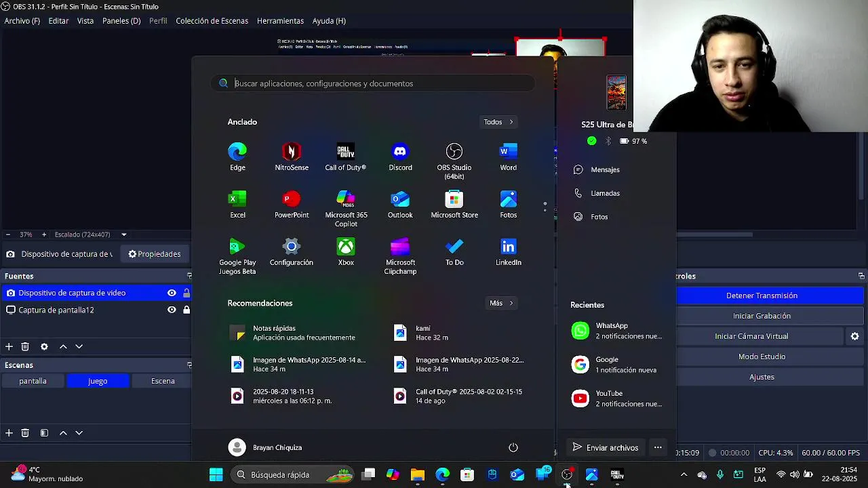Open Propiedades of selected source

[x=155, y=254]
